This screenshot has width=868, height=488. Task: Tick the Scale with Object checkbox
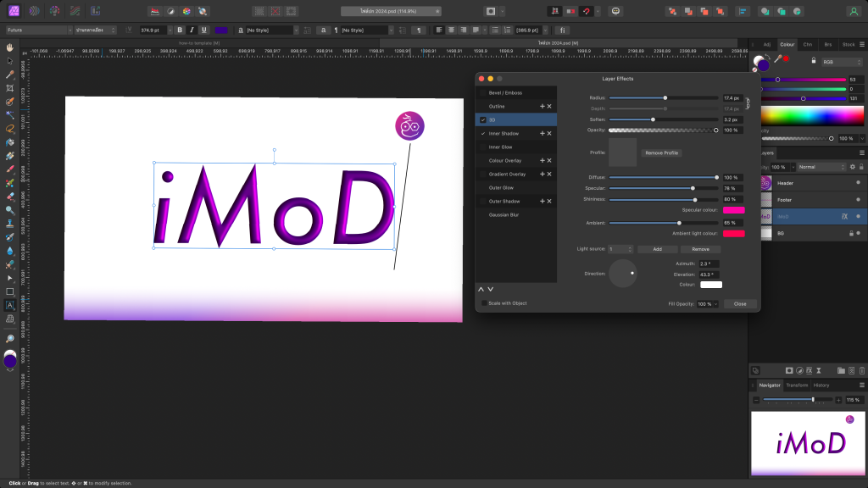tap(484, 303)
